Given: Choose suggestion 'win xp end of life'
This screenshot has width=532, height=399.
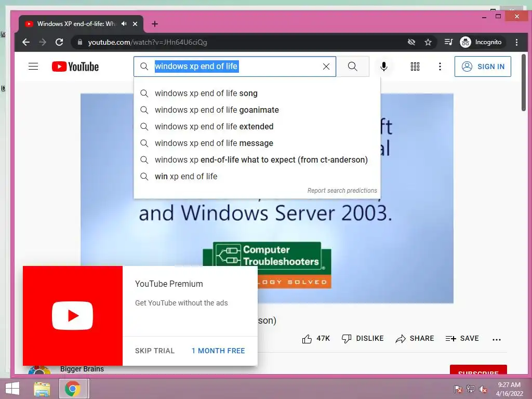Looking at the screenshot, I should [257, 177].
